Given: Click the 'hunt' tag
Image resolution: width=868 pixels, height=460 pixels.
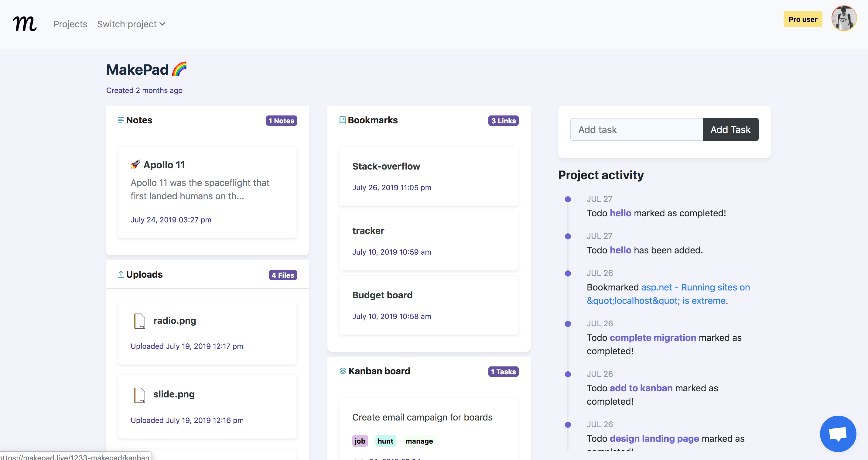Looking at the screenshot, I should tap(385, 441).
